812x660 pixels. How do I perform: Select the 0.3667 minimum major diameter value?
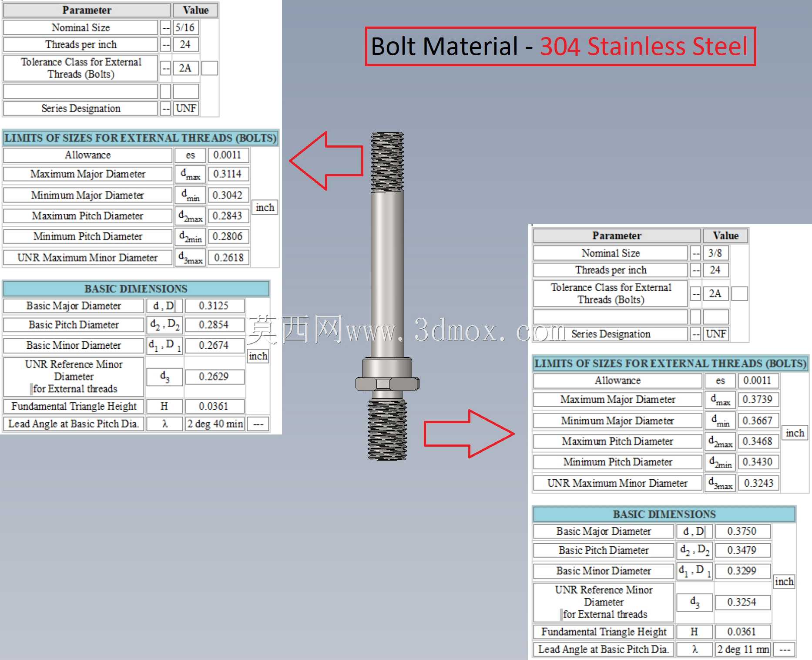coord(758,421)
